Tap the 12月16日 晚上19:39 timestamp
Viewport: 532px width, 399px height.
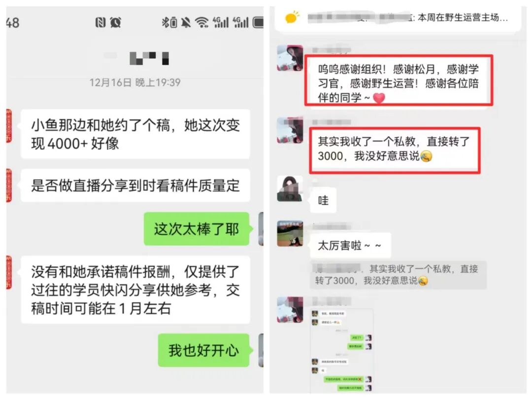tap(135, 82)
